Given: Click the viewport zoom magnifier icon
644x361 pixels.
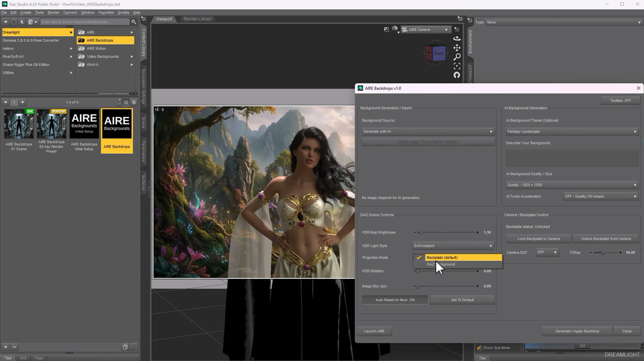Looking at the screenshot, I should pyautogui.click(x=457, y=57).
